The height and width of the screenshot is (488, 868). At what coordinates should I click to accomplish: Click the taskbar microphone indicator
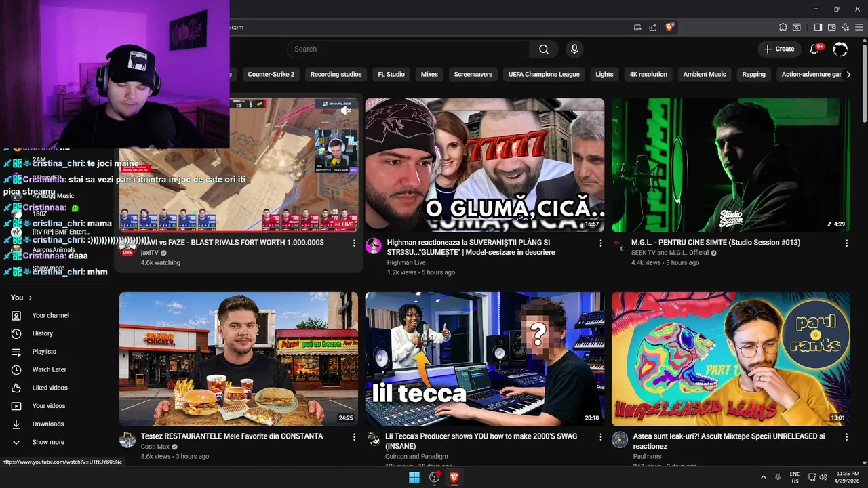tap(778, 477)
